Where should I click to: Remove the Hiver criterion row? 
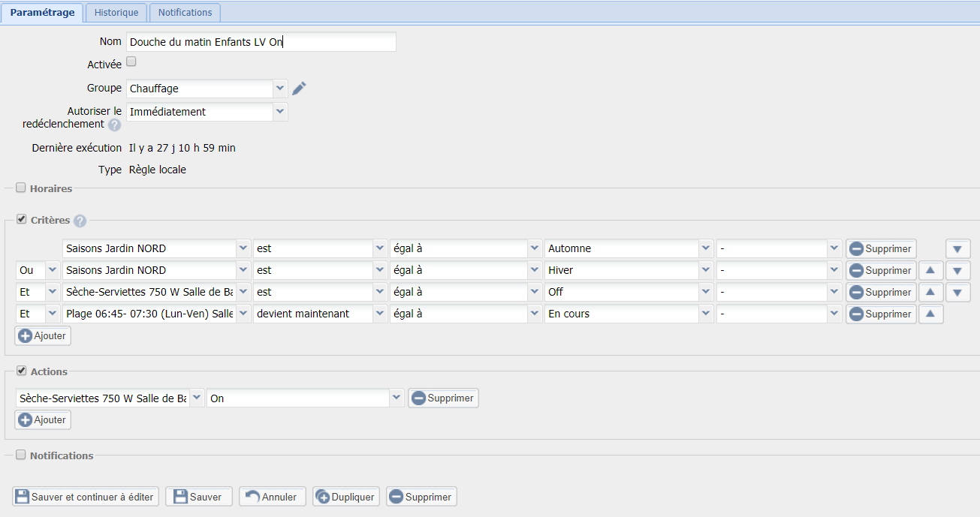(881, 270)
